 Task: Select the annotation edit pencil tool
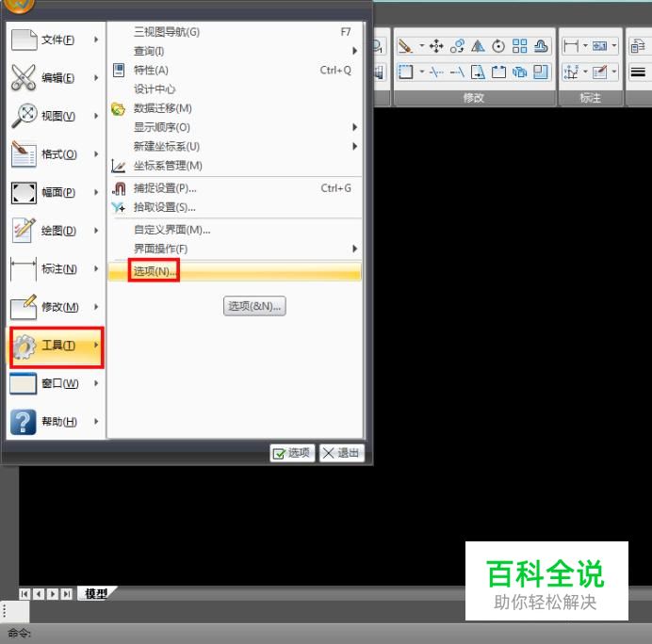pos(599,72)
